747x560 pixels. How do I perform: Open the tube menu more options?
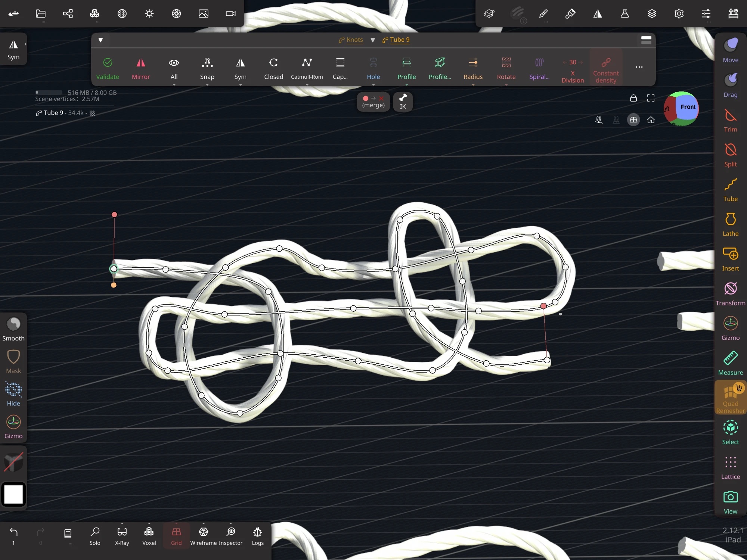coord(639,67)
